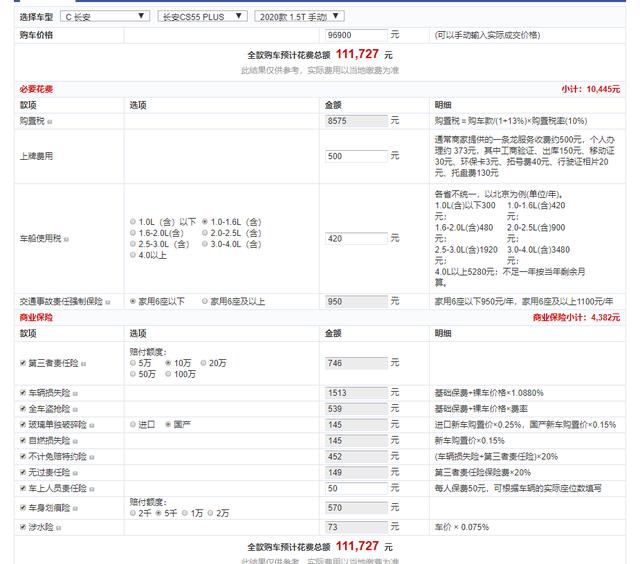The width and height of the screenshot is (640, 564).
Task: Open the 2020款 1.5T 手动 trim dropdown
Action: point(299,17)
